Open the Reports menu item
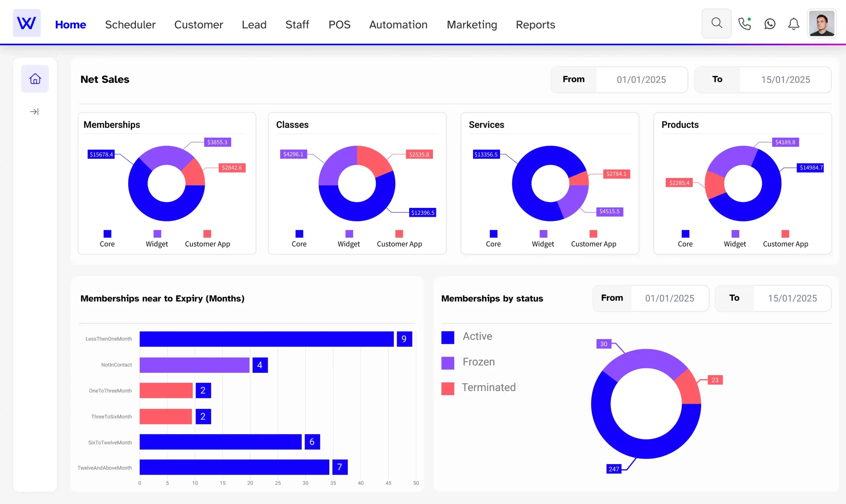846x504 pixels. (535, 24)
